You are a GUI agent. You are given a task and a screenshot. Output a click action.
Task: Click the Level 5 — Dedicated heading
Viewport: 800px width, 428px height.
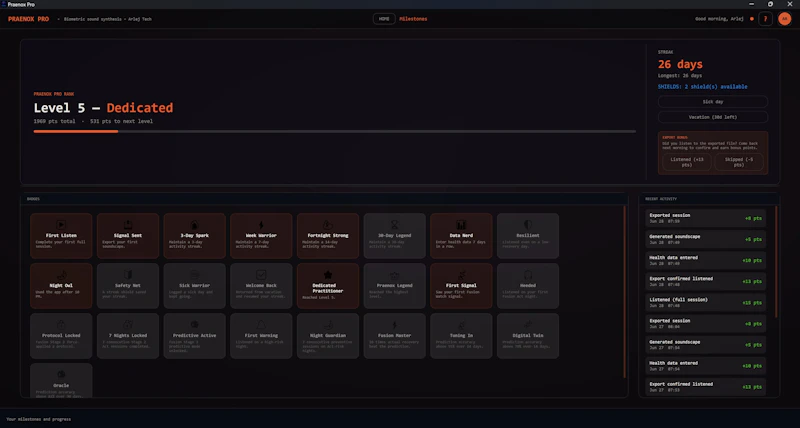point(103,108)
